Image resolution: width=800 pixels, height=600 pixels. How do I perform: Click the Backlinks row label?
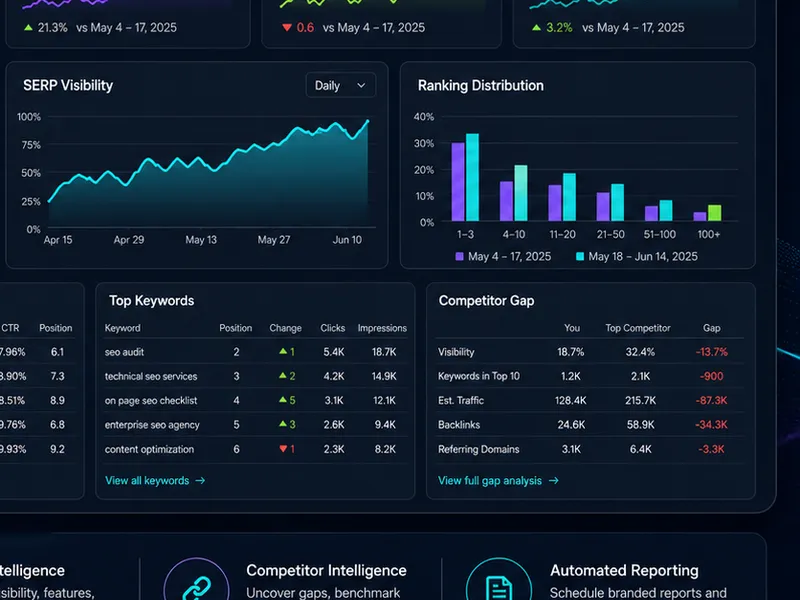tap(459, 425)
